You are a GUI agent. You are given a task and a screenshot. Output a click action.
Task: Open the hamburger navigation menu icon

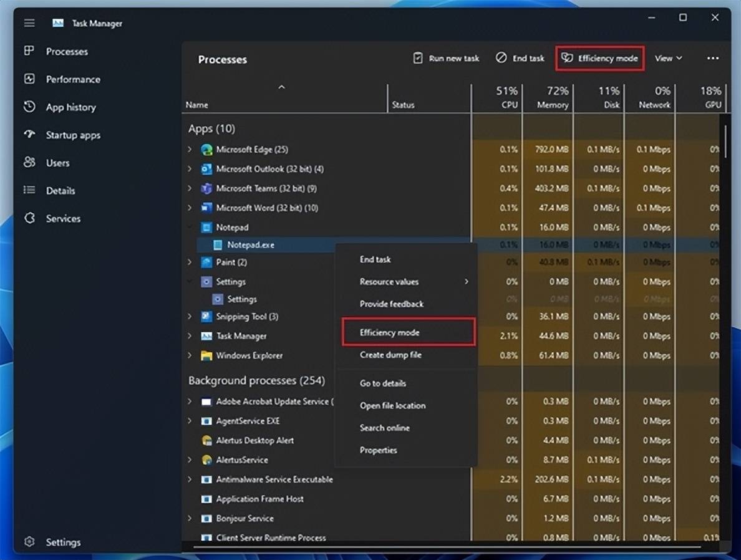point(29,23)
